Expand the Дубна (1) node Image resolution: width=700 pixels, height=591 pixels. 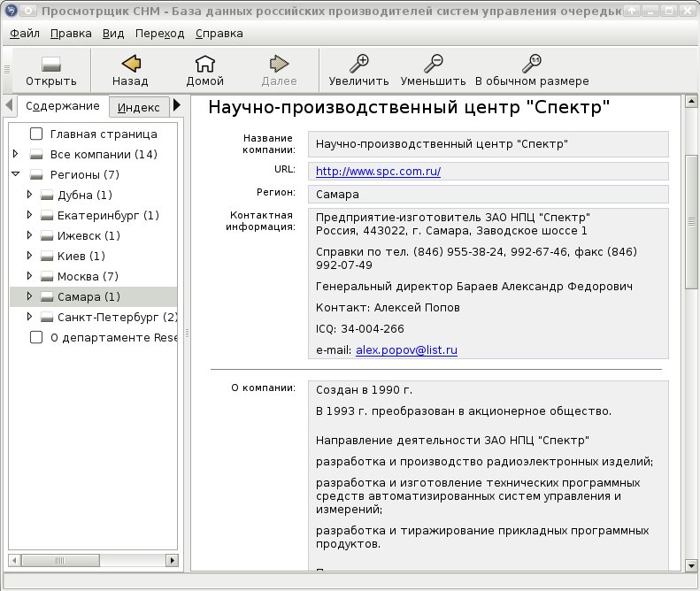pos(29,195)
